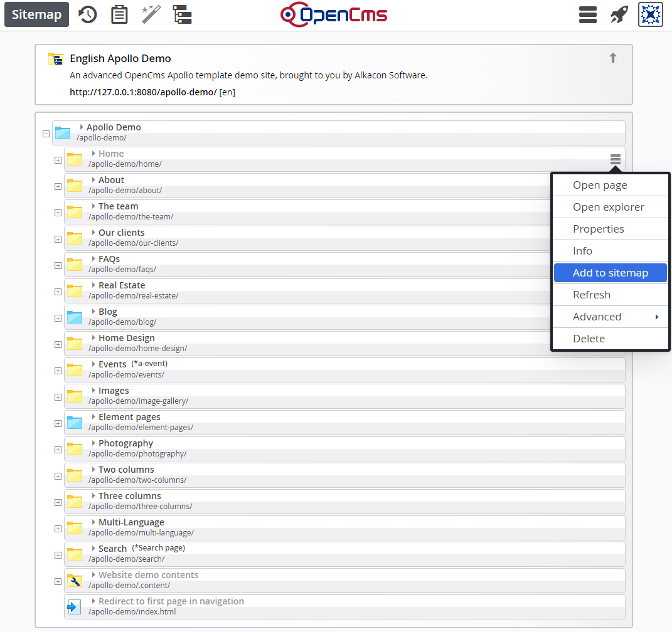Open the 127.0.0.1 apollo-demo URL text
Viewport: 672px width, 632px height.
coord(143,92)
